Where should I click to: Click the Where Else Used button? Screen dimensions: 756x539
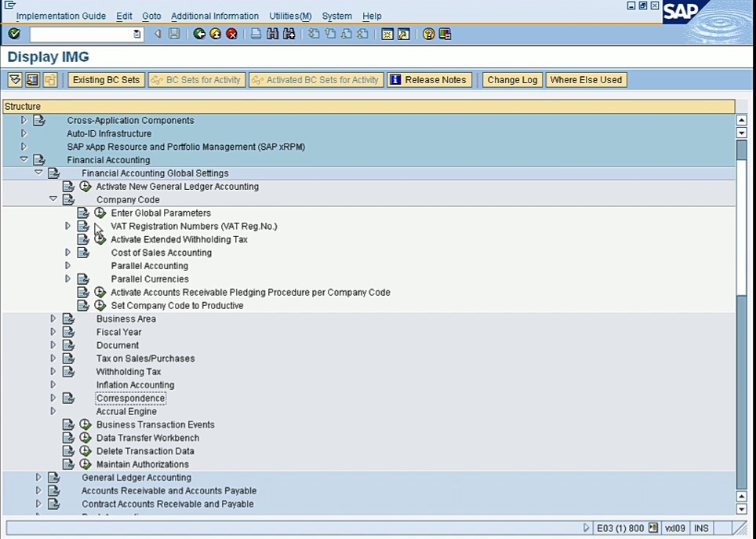(x=586, y=79)
